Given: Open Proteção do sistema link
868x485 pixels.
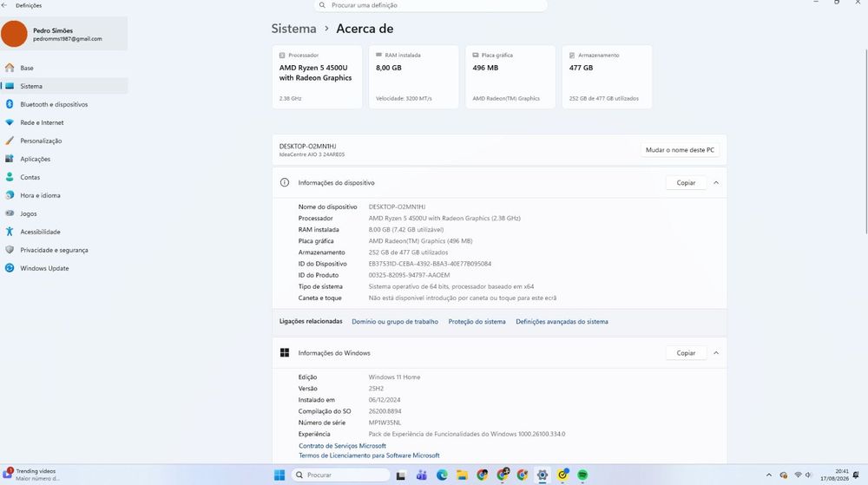Looking at the screenshot, I should click(477, 322).
